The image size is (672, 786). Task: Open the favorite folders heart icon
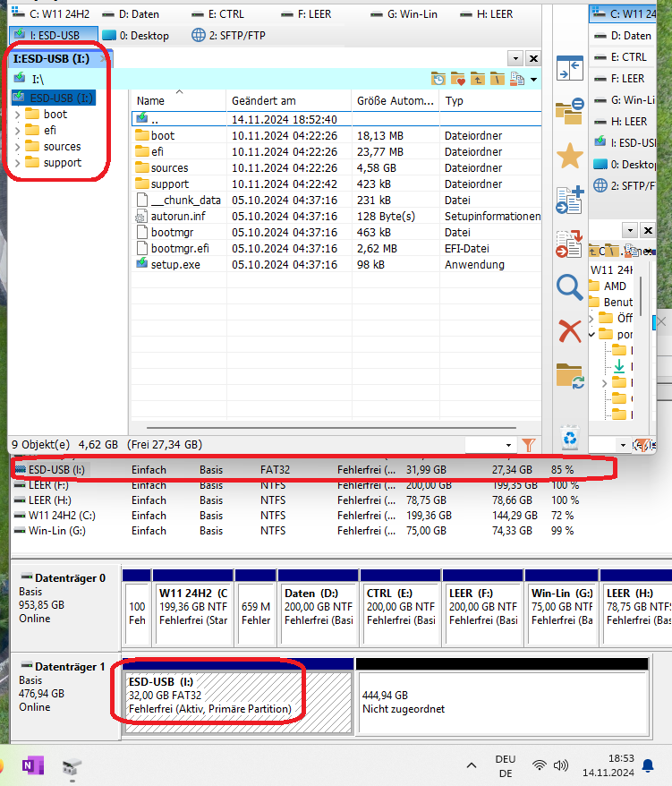coord(457,79)
